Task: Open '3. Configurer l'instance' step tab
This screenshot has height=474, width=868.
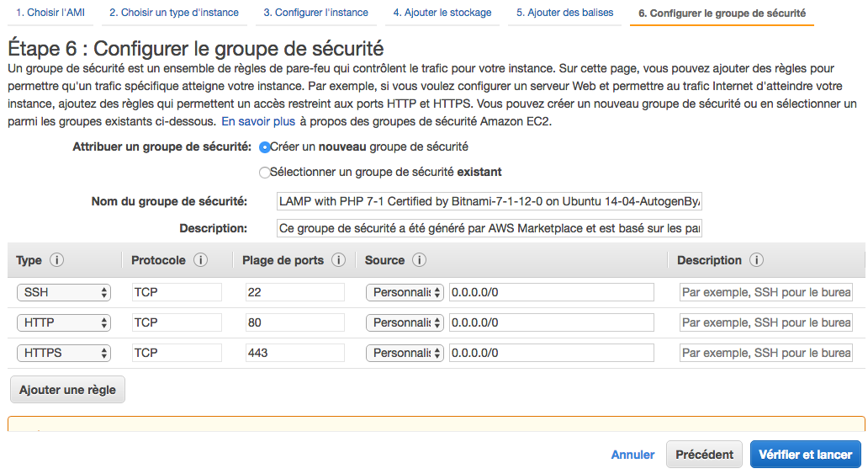Action: click(x=315, y=13)
